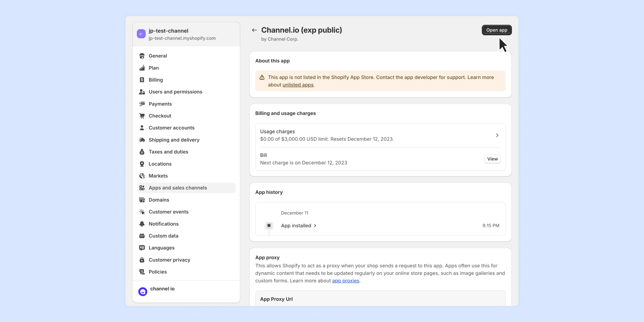Go to Taxes and duties settings
This screenshot has height=322, width=644.
click(168, 152)
